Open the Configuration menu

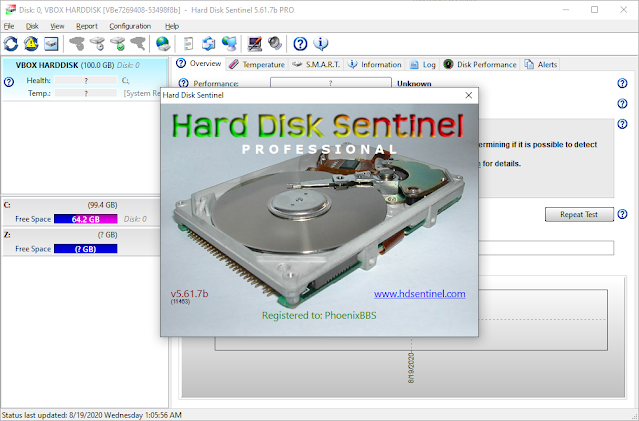tap(130, 26)
